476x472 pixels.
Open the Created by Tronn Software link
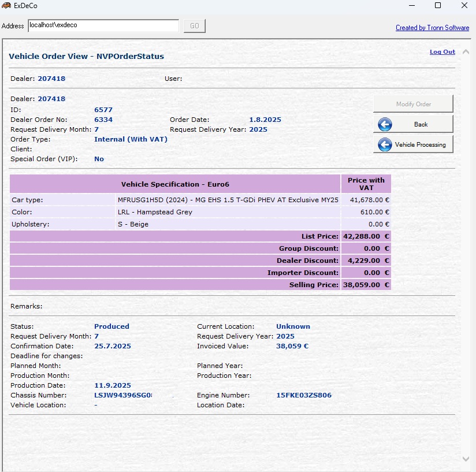(x=432, y=28)
